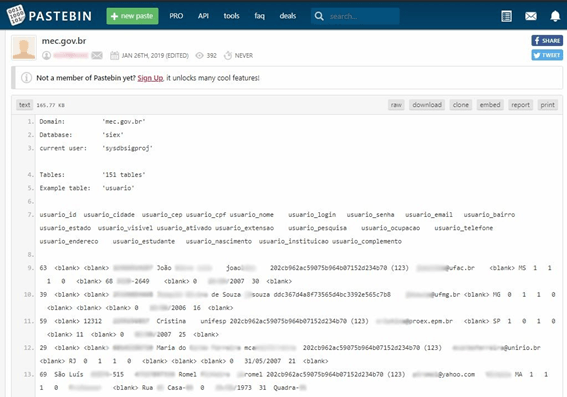The height and width of the screenshot is (397, 567).
Task: Click the eye views icon
Action: click(200, 55)
